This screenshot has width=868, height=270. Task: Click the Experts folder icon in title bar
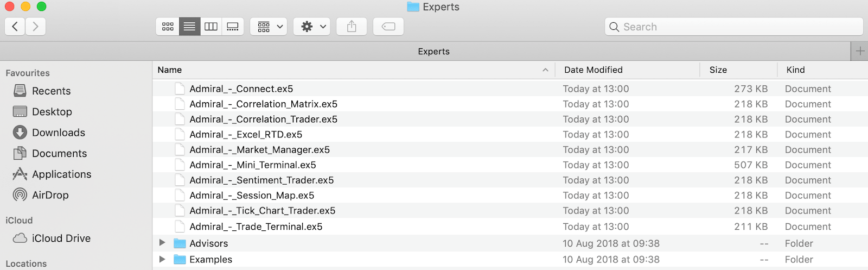click(x=413, y=7)
